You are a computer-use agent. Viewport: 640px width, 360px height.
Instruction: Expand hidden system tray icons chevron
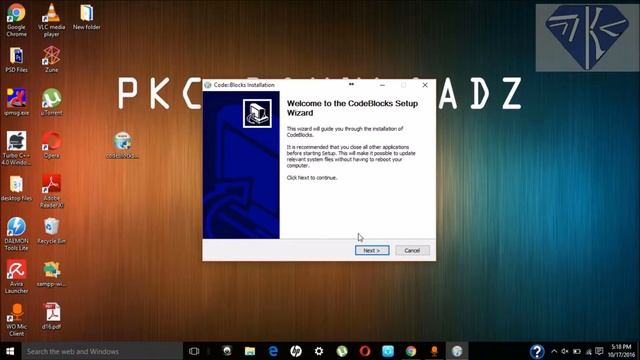pyautogui.click(x=554, y=351)
